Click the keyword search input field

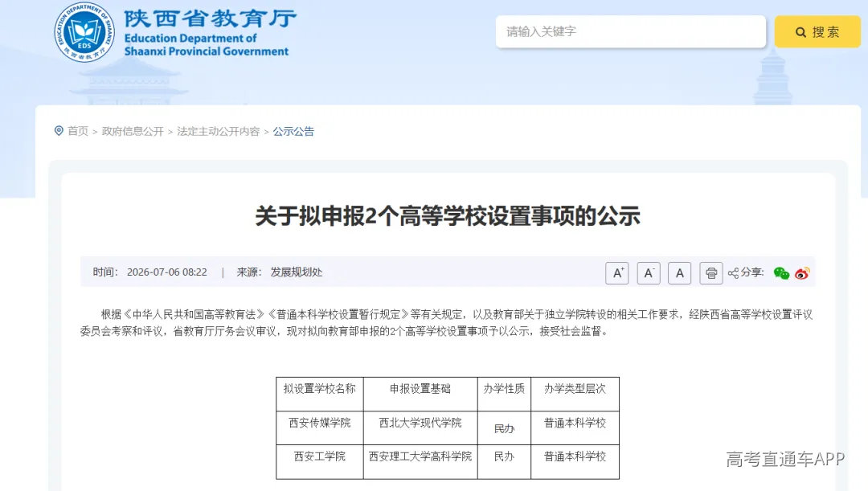(x=631, y=31)
